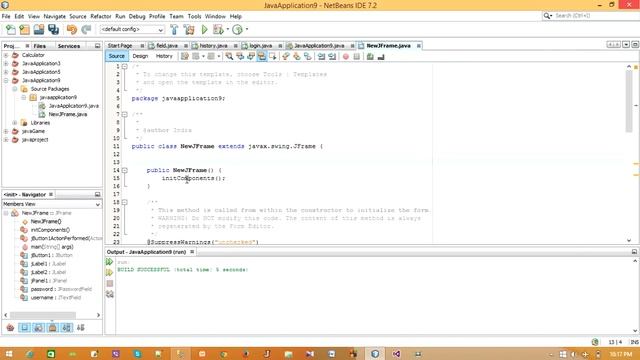The width and height of the screenshot is (640, 360).
Task: Click the Navigator horizontal scrollbar
Action: pos(43,315)
